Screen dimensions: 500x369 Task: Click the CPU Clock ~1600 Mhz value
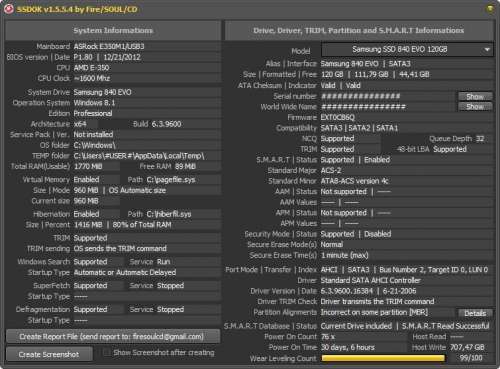(92, 79)
